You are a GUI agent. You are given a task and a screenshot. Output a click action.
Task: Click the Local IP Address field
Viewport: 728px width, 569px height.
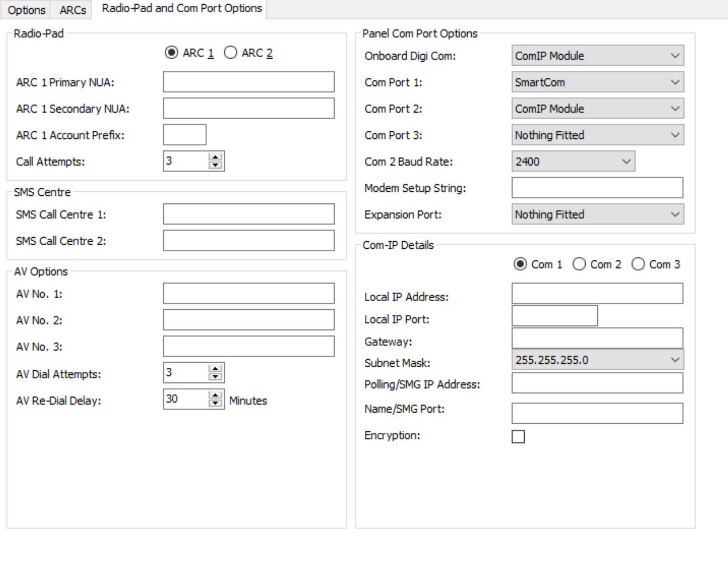597,294
